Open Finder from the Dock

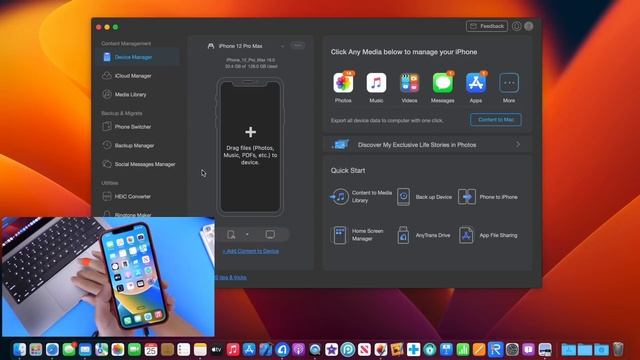point(19,349)
